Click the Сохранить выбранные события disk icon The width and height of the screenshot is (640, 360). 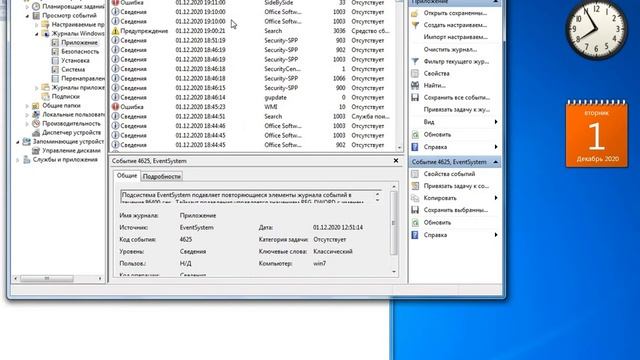pos(415,210)
